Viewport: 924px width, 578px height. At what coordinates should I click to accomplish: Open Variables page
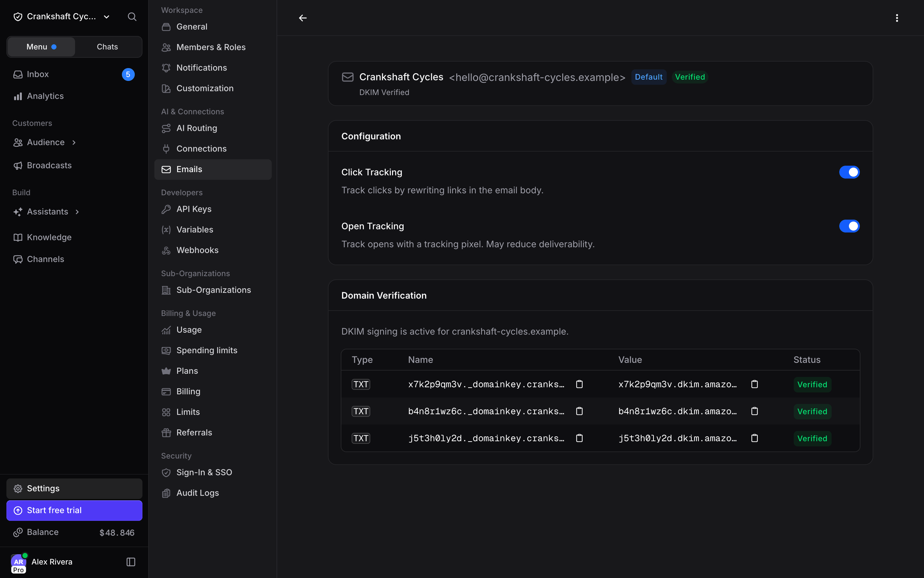click(x=213, y=230)
